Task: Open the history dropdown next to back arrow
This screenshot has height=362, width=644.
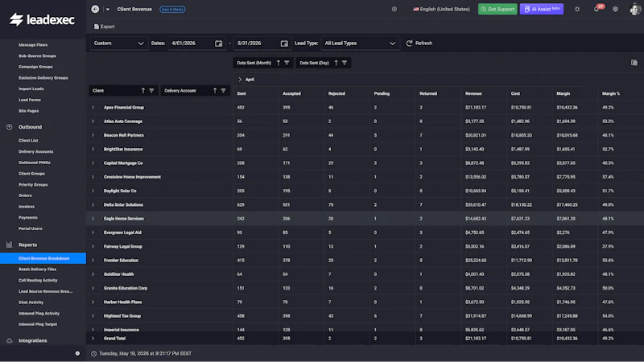Action: [108, 9]
